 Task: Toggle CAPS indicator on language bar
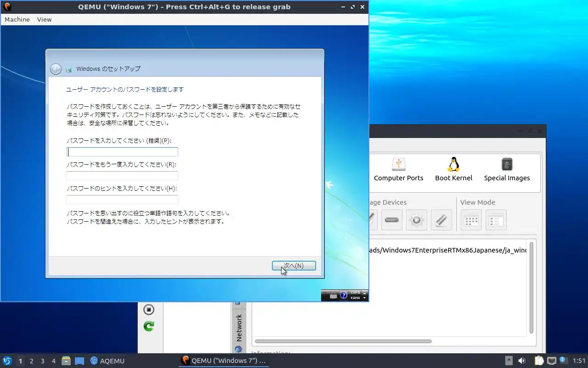click(355, 293)
